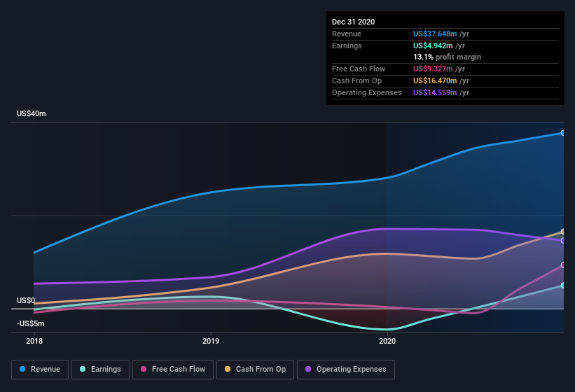
Task: Click the US$37.648m revenue value
Action: [x=435, y=34]
